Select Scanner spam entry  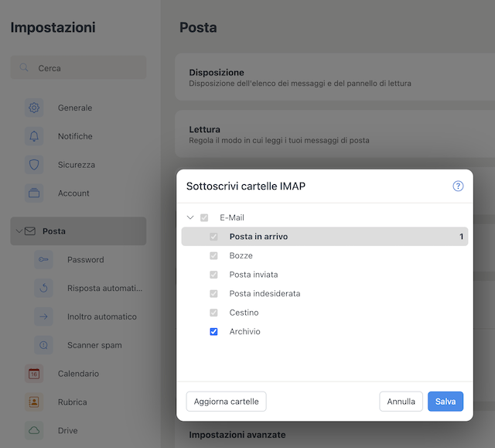coord(94,345)
